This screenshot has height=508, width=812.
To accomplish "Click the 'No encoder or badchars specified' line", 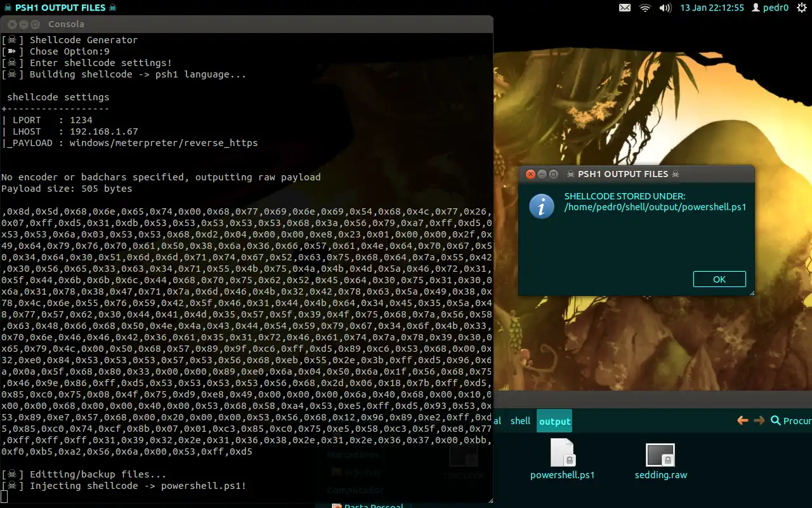I will coord(161,177).
